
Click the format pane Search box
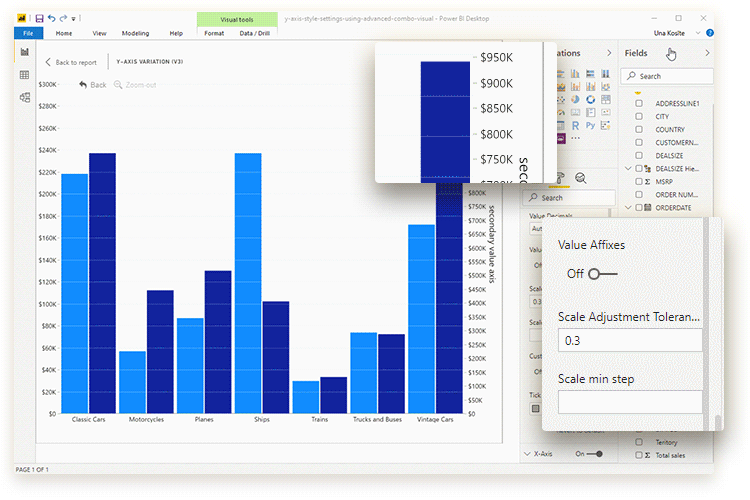569,198
